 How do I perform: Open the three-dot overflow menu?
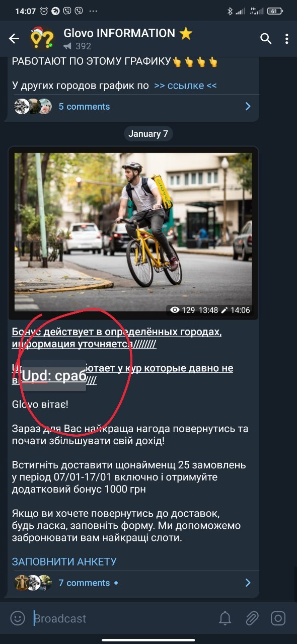286,39
